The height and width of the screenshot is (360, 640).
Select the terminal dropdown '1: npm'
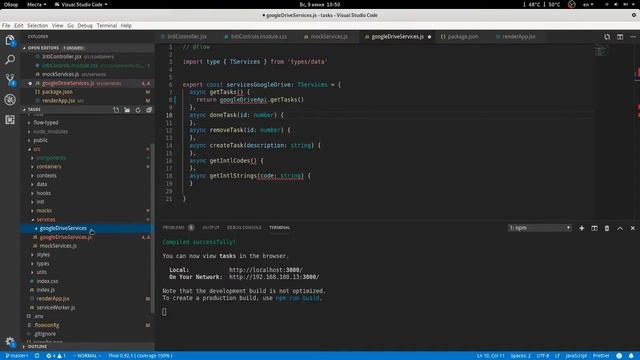click(540, 228)
